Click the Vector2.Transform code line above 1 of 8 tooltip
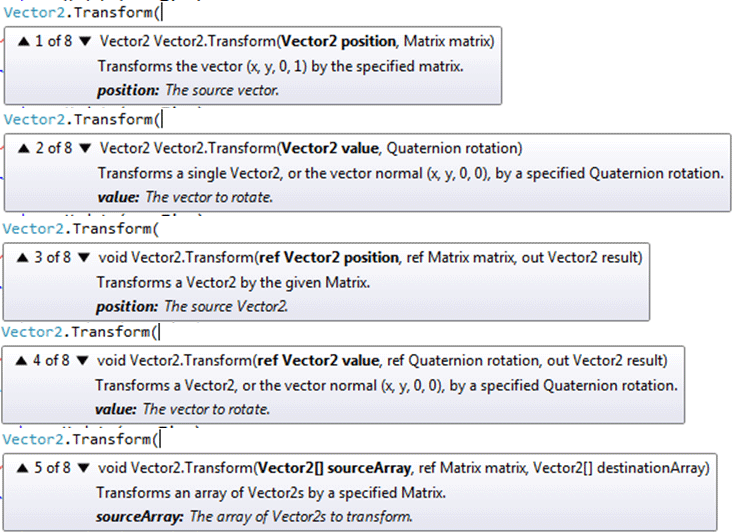 coord(80,11)
